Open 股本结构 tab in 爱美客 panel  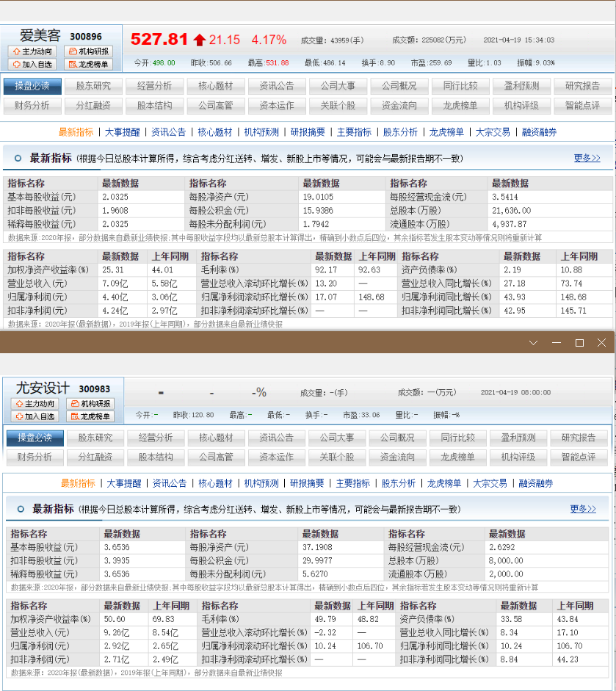(154, 106)
